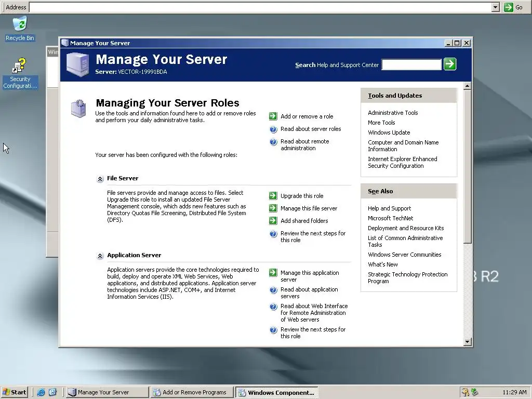This screenshot has height=399, width=532.
Task: Open Deployment and Resource Kits link
Action: pos(405,228)
